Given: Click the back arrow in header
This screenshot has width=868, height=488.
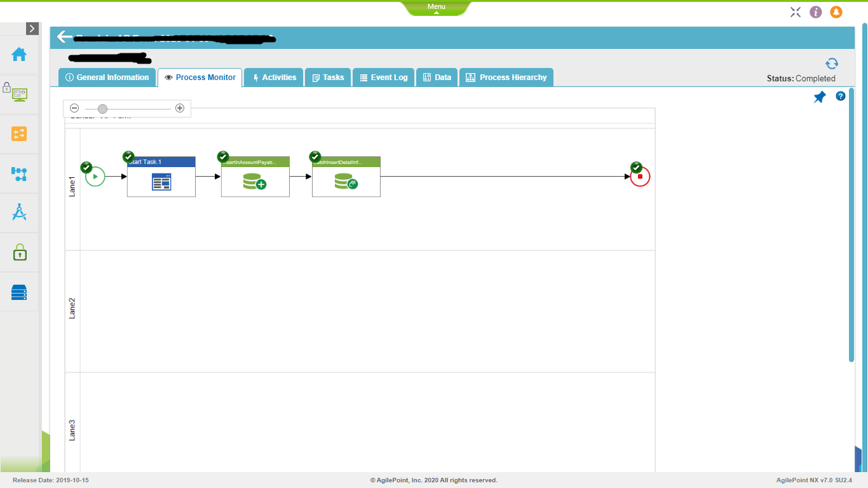Looking at the screenshot, I should [64, 37].
